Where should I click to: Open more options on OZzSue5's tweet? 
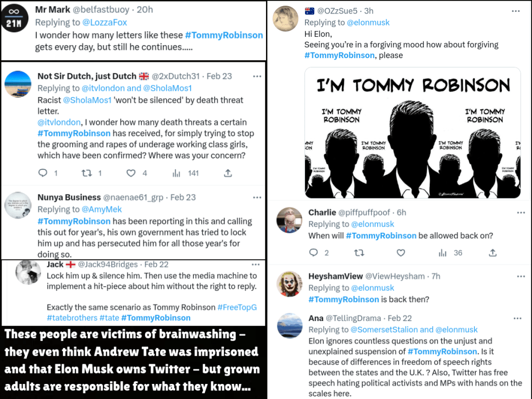click(515, 11)
